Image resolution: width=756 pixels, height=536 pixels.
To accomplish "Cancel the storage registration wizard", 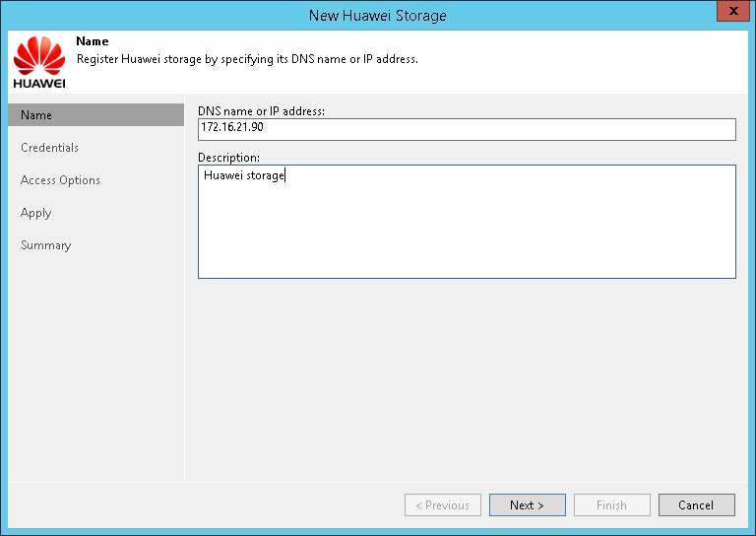I will (x=696, y=505).
